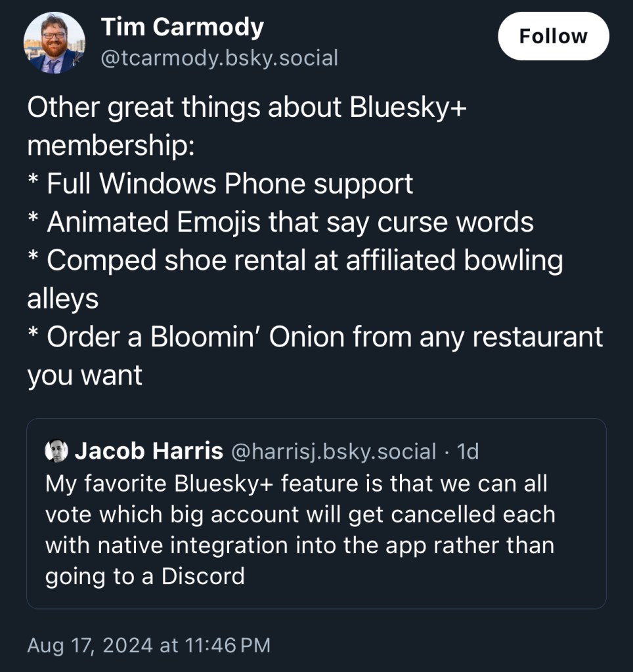Click the 'you want' text ending the post
The height and width of the screenshot is (672, 633).
[x=85, y=375]
